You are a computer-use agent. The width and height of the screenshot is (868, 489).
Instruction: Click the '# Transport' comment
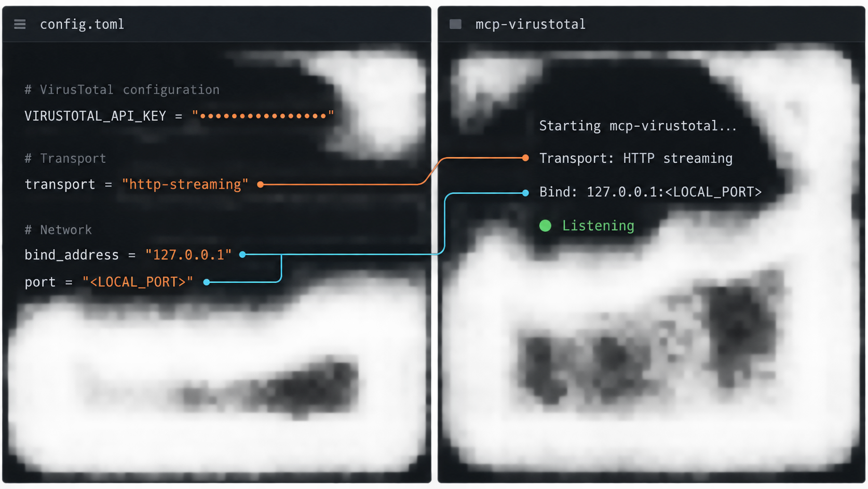[65, 158]
